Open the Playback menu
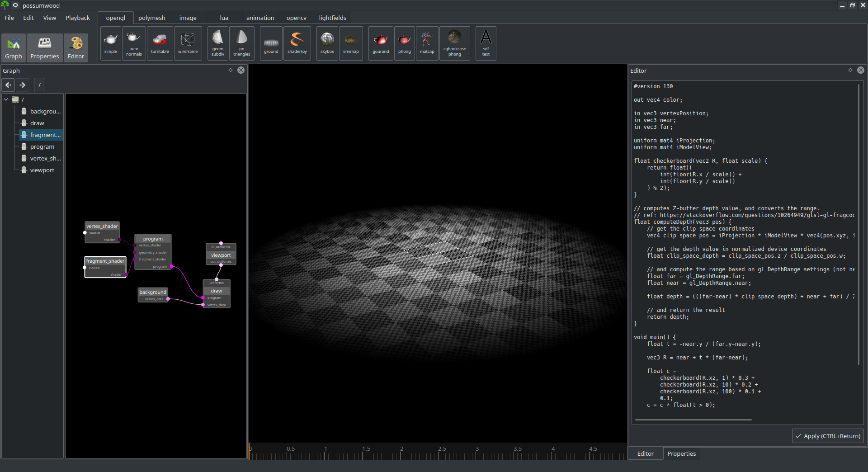Image resolution: width=868 pixels, height=472 pixels. [77, 18]
